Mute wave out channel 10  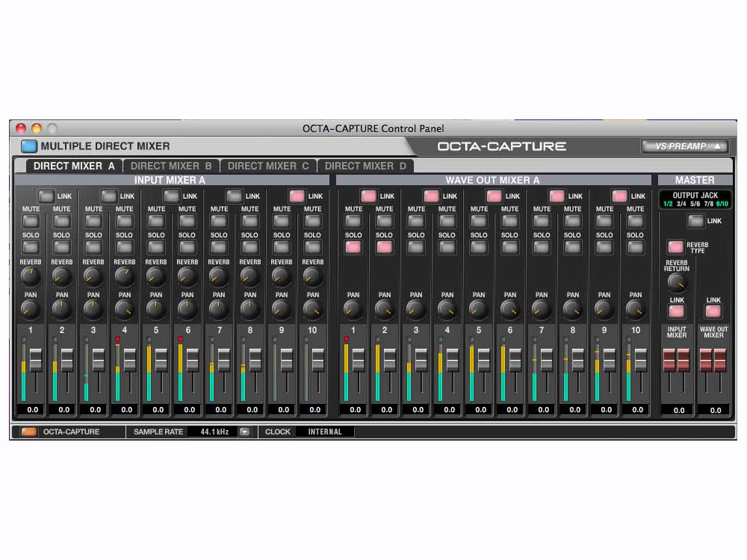click(635, 221)
